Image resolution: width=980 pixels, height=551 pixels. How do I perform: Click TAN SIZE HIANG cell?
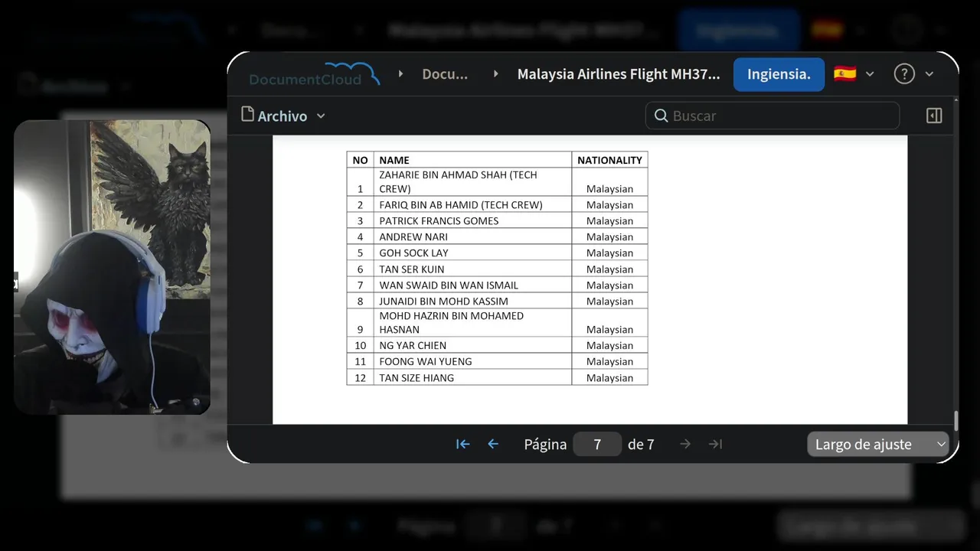pyautogui.click(x=472, y=377)
